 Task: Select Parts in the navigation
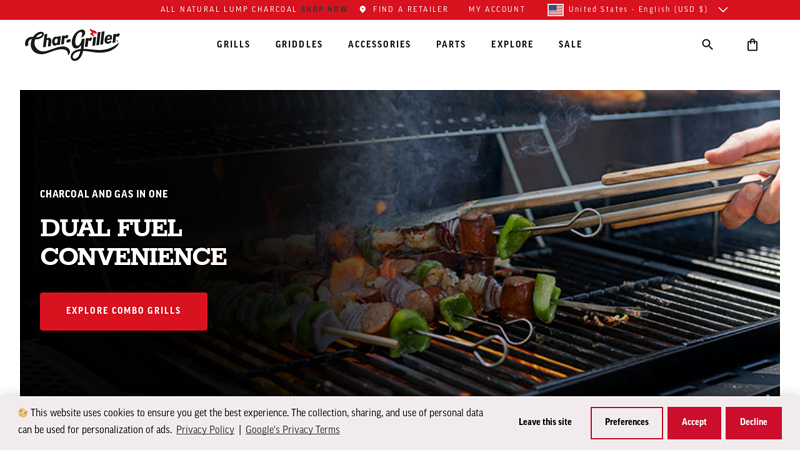coord(451,44)
